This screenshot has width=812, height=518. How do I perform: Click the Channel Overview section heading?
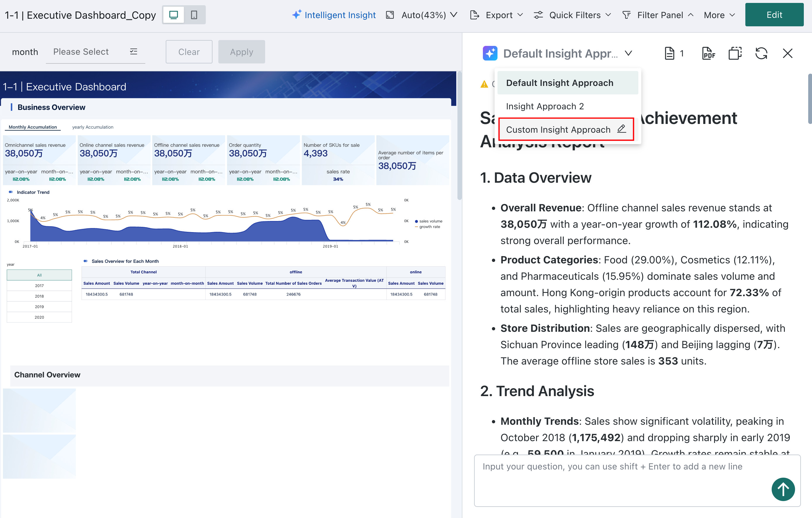tap(47, 375)
